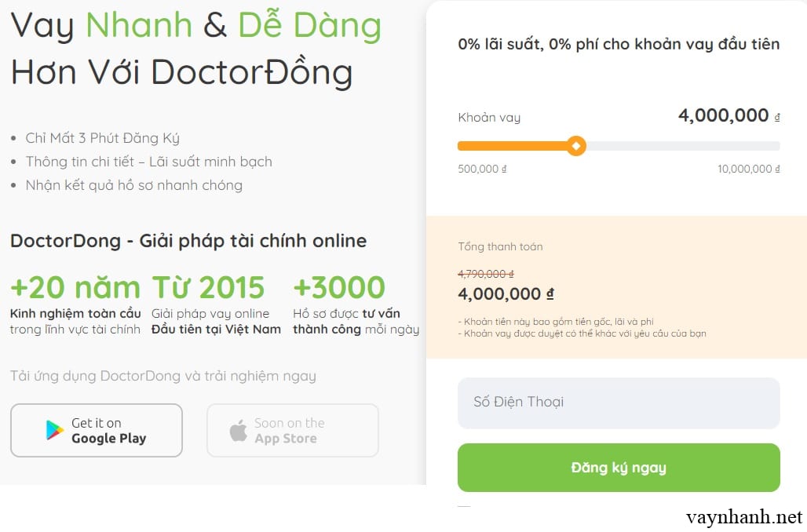Focus the Số Điện Thoại input field
This screenshot has width=807, height=532.
619,403
